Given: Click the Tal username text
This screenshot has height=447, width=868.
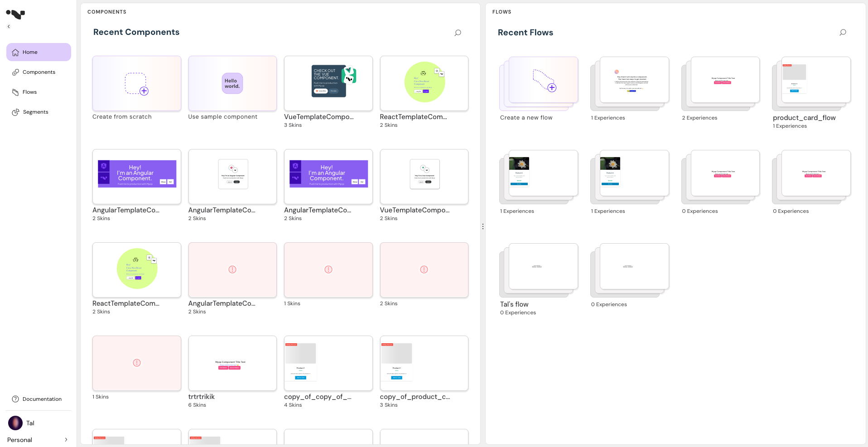Looking at the screenshot, I should 30,423.
